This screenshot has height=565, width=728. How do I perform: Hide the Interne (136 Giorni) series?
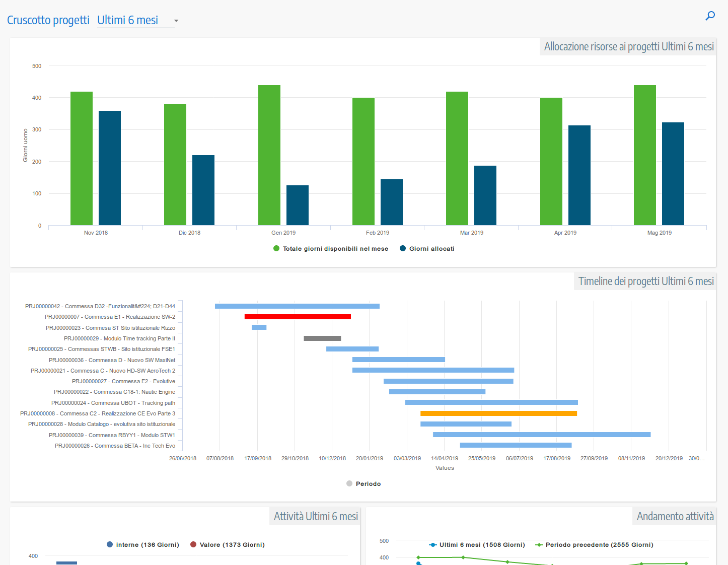[x=143, y=545]
